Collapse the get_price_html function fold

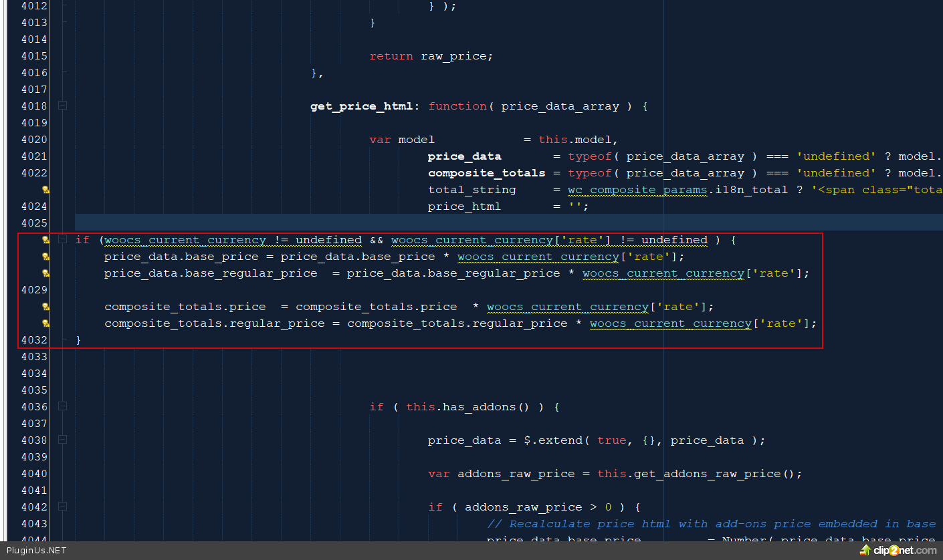pos(62,106)
